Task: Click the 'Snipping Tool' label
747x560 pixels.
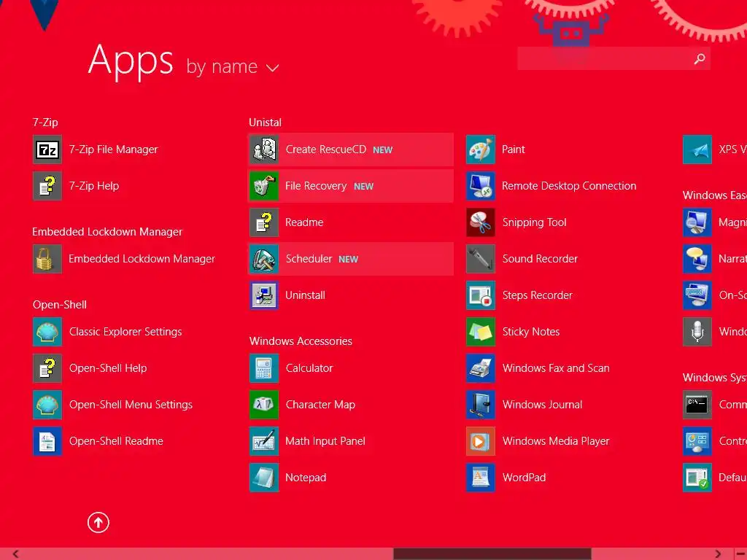Action: [534, 222]
